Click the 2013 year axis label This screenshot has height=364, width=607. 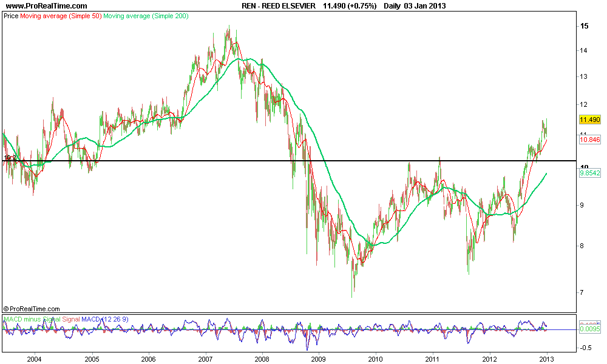click(547, 359)
